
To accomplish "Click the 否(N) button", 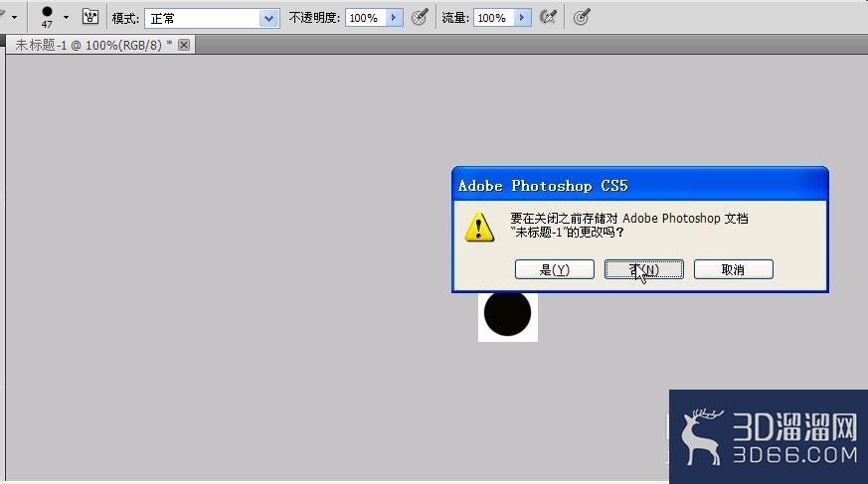I will click(644, 269).
